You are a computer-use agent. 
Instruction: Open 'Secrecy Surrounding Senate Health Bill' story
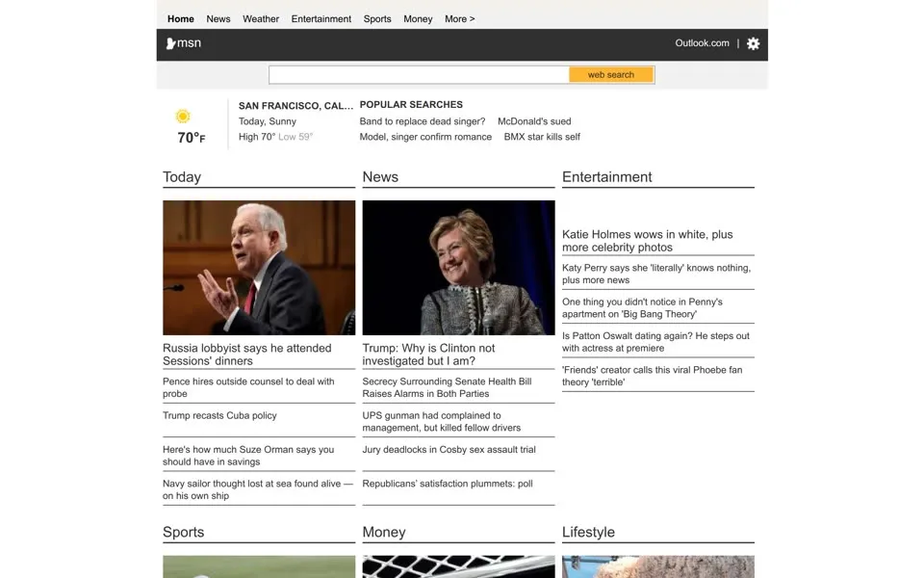448,387
